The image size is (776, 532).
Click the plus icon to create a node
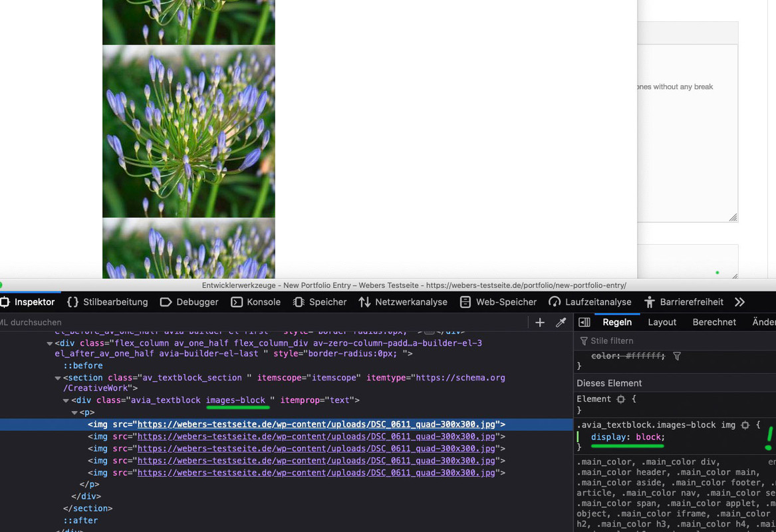(540, 323)
